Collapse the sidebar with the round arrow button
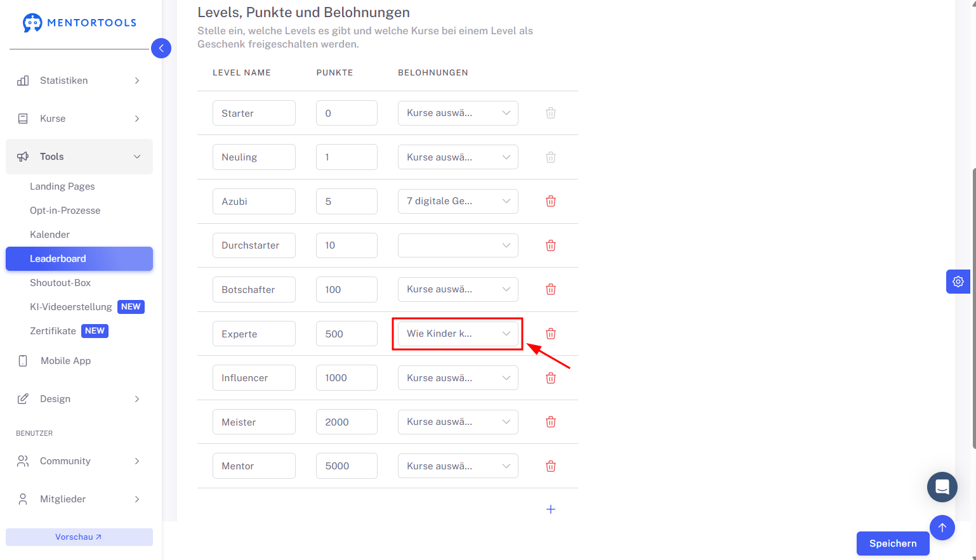 coord(161,48)
